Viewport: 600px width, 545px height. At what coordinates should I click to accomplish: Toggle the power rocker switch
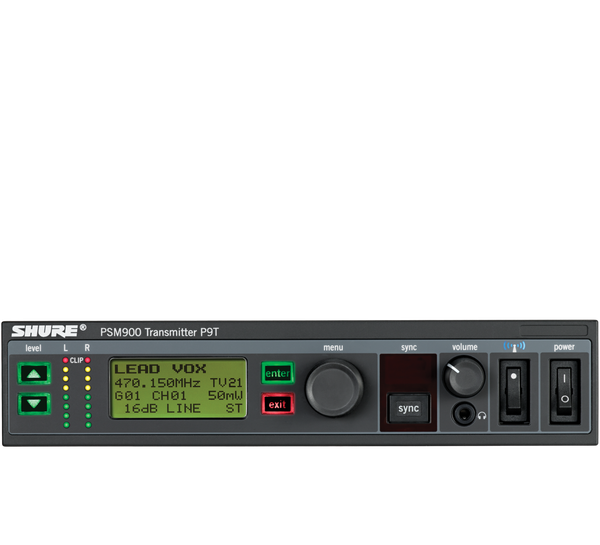coord(564,392)
